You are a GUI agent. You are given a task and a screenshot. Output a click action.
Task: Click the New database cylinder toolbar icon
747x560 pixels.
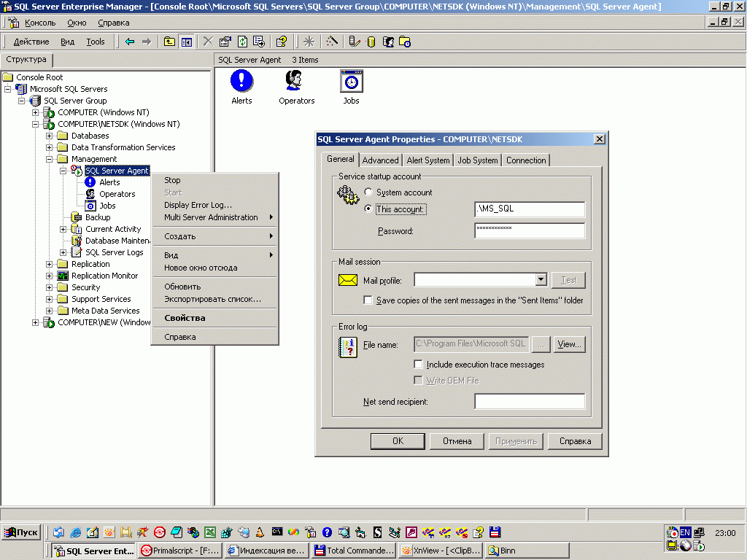371,42
